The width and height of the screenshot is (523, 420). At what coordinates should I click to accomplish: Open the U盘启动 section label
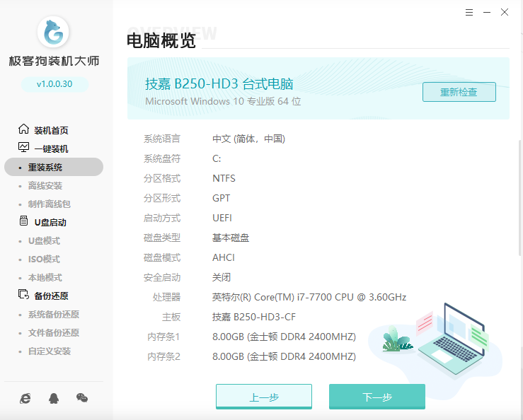[x=50, y=222]
